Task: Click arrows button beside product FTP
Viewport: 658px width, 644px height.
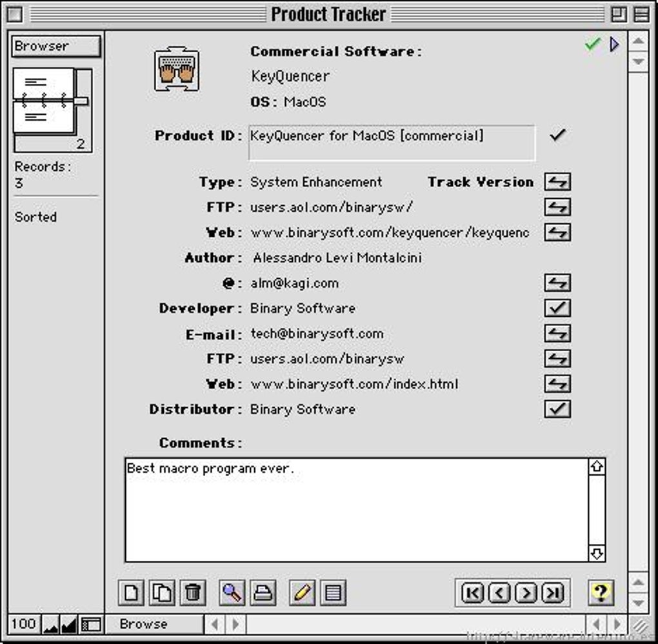Action: (x=557, y=207)
